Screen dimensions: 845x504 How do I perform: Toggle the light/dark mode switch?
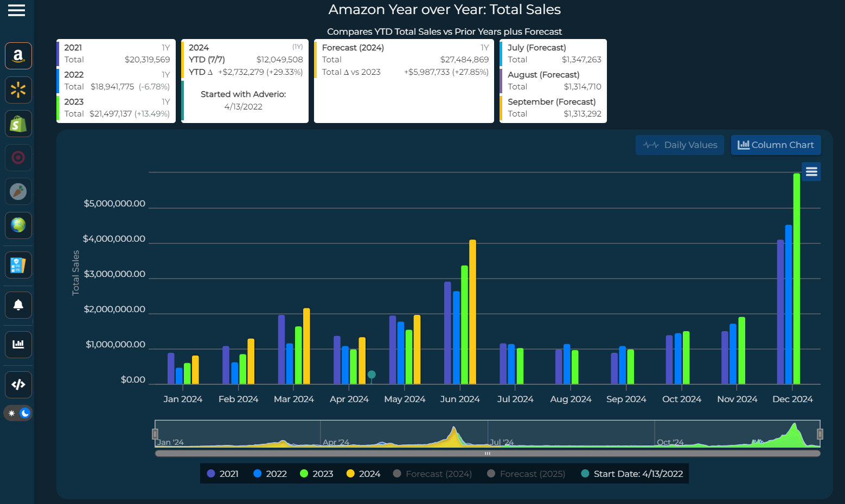pyautogui.click(x=18, y=413)
